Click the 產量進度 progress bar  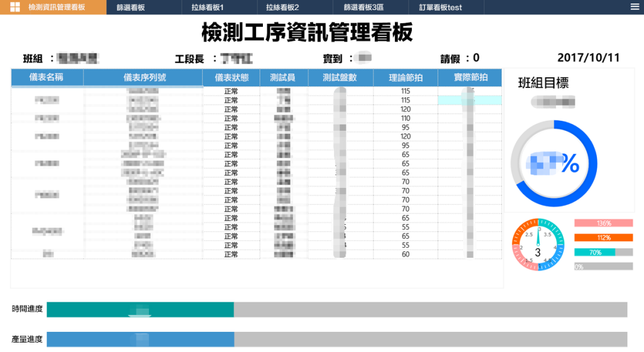click(x=337, y=339)
